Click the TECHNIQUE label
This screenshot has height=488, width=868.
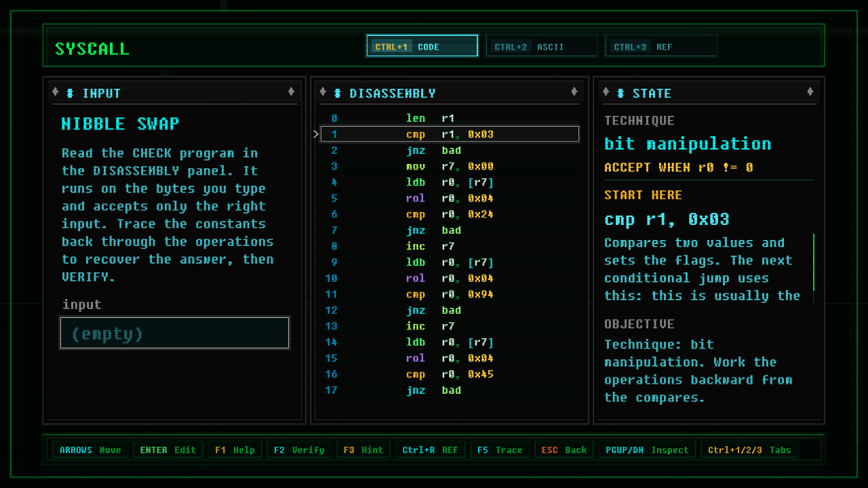(639, 121)
